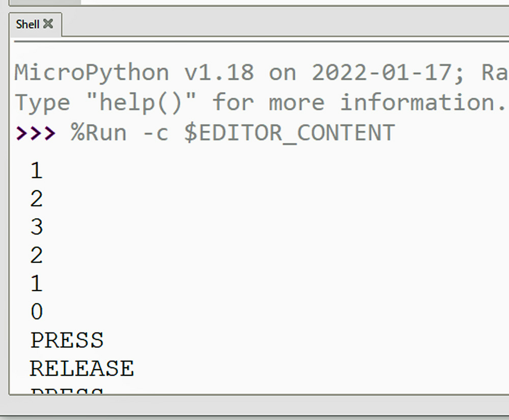Viewport: 509px width, 420px height.
Task: Select the Shell tab label
Action: (27, 24)
